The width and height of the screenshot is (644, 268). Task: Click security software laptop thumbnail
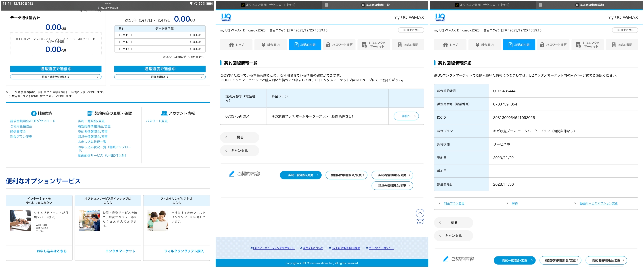[x=20, y=221]
